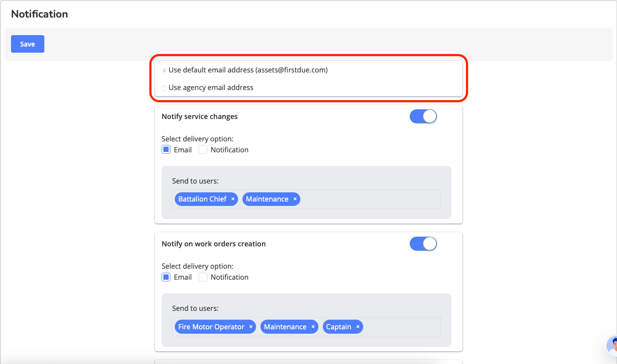Viewport: 617px width, 364px height.
Task: Open the support chat avatar icon
Action: pyautogui.click(x=612, y=346)
